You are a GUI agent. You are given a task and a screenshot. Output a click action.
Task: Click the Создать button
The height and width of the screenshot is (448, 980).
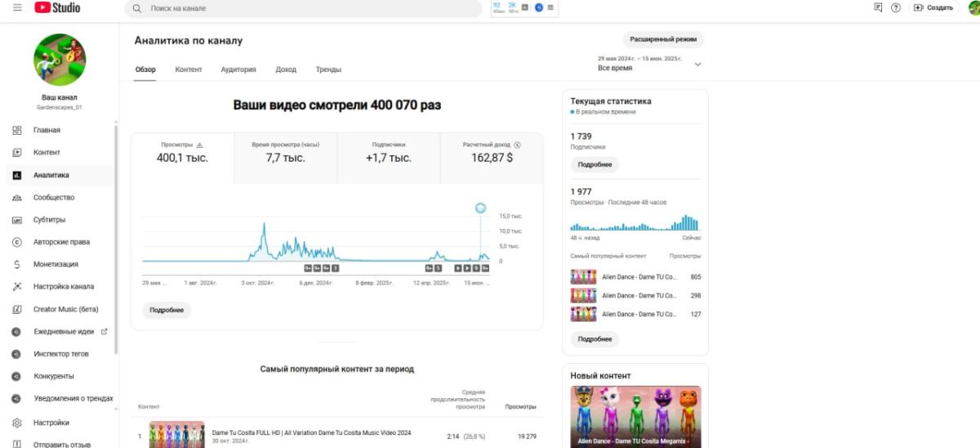pos(934,7)
